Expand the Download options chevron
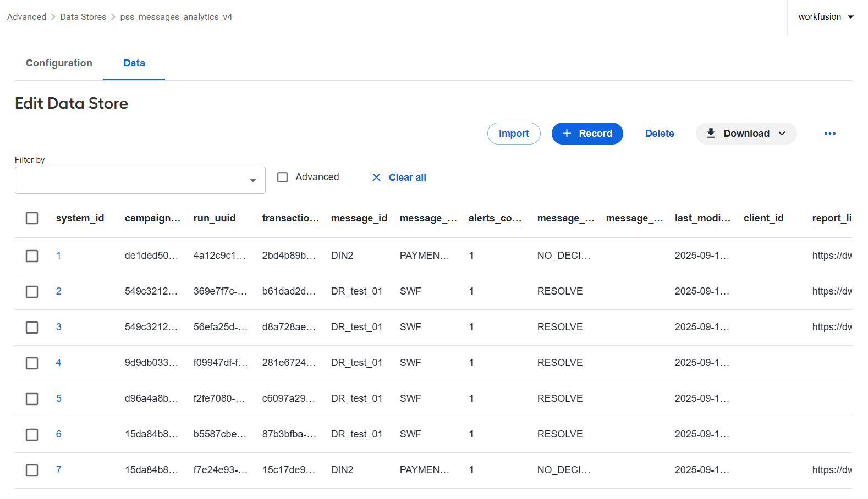Image resolution: width=868 pixels, height=499 pixels. click(x=782, y=134)
